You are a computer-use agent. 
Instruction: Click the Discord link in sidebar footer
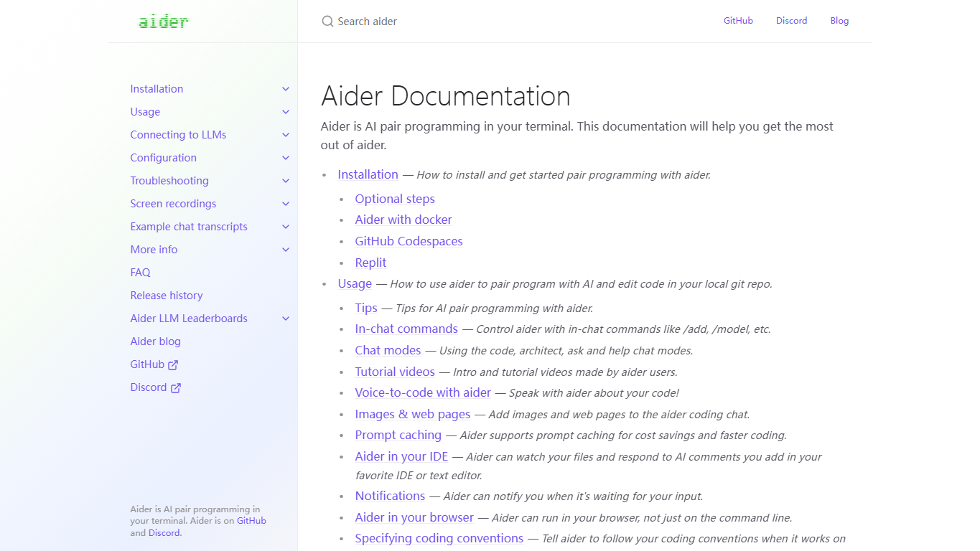coord(164,533)
